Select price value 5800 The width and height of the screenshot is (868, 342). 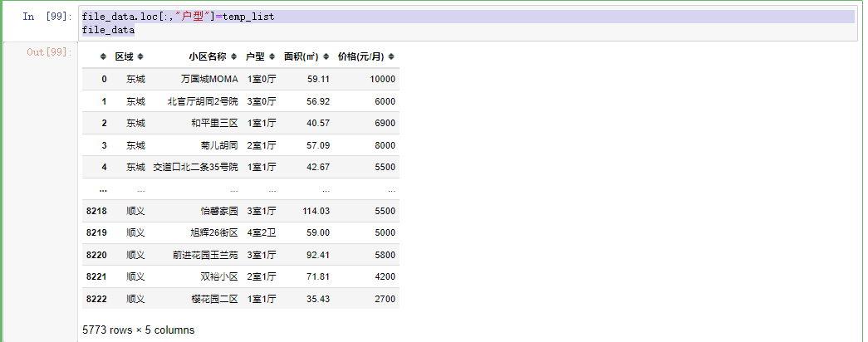point(385,255)
